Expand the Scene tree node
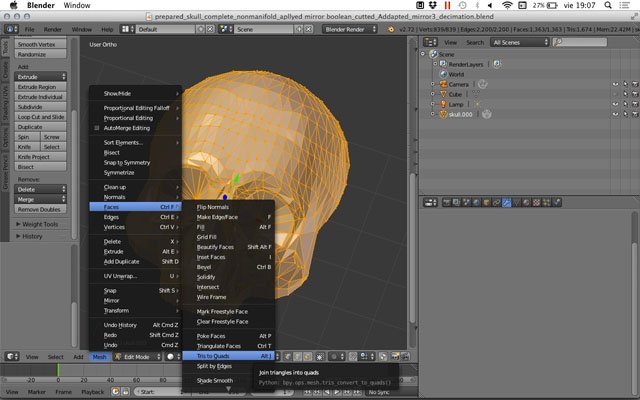The height and width of the screenshot is (400, 640). [423, 54]
